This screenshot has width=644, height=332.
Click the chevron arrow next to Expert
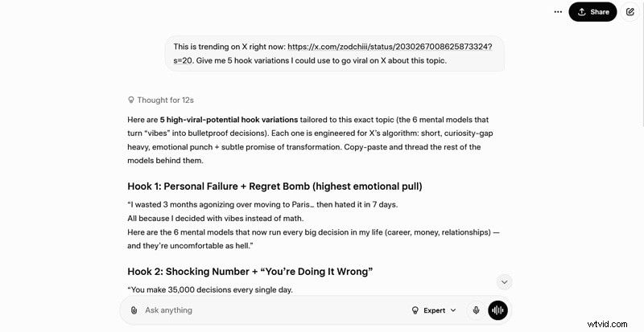[453, 310]
